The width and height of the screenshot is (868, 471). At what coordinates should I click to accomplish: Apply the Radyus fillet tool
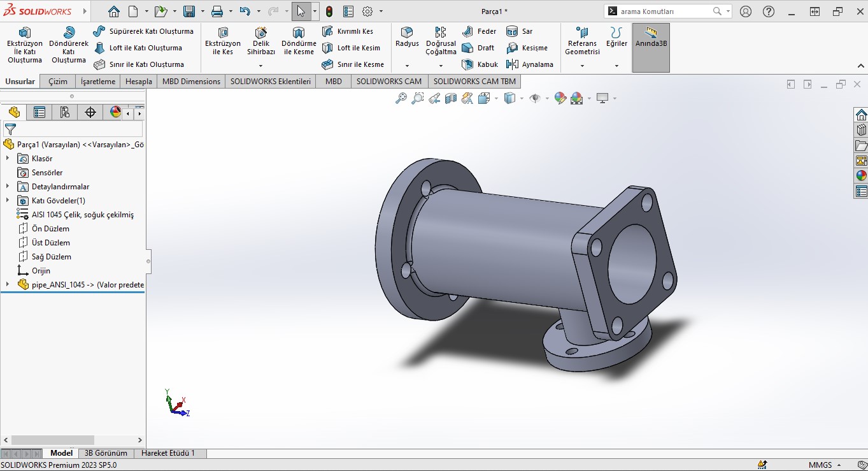[407, 37]
